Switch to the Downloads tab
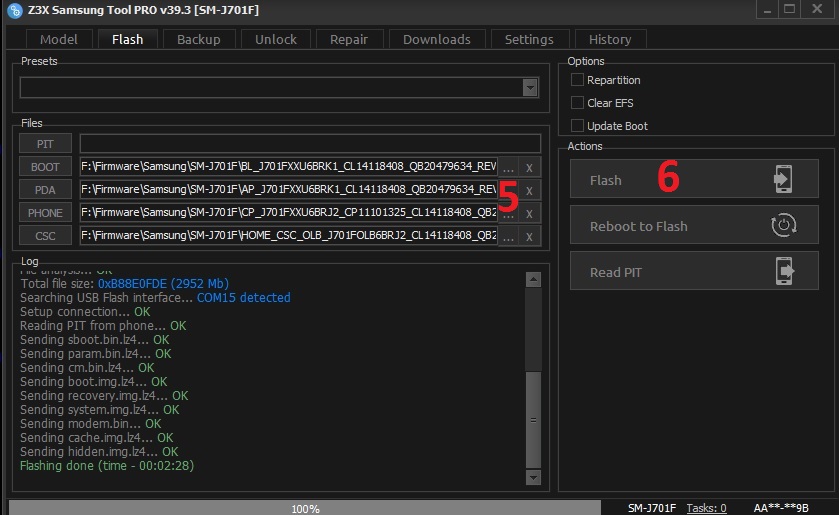This screenshot has width=839, height=515. [437, 39]
